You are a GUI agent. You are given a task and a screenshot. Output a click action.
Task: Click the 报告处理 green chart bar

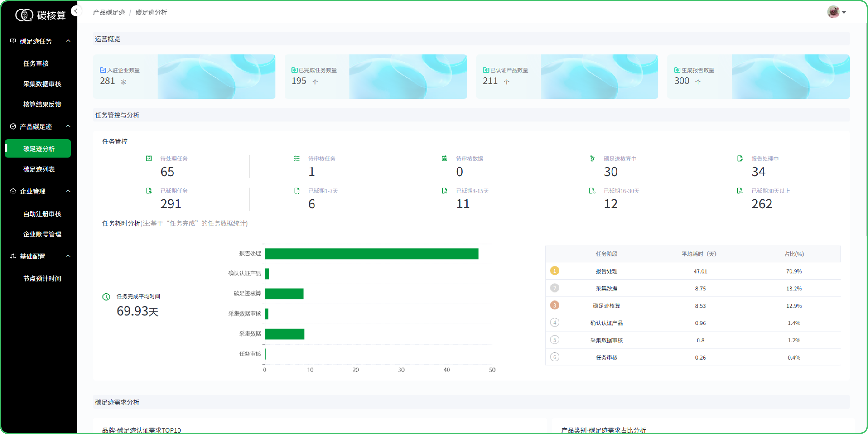pos(371,254)
